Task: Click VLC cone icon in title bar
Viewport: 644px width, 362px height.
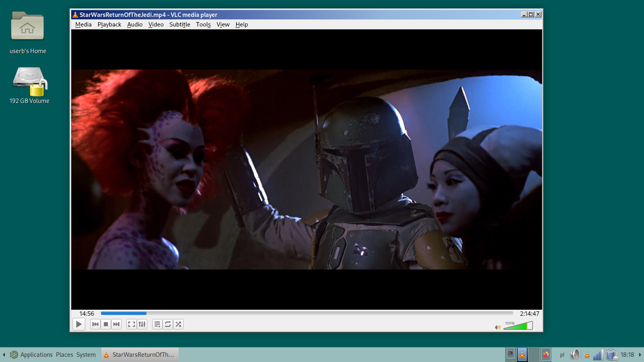Action: (x=75, y=15)
